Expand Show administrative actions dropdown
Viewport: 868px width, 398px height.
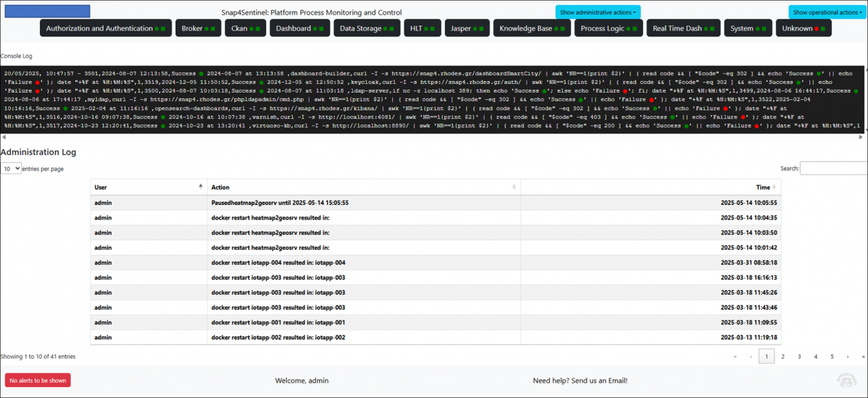[x=598, y=12]
